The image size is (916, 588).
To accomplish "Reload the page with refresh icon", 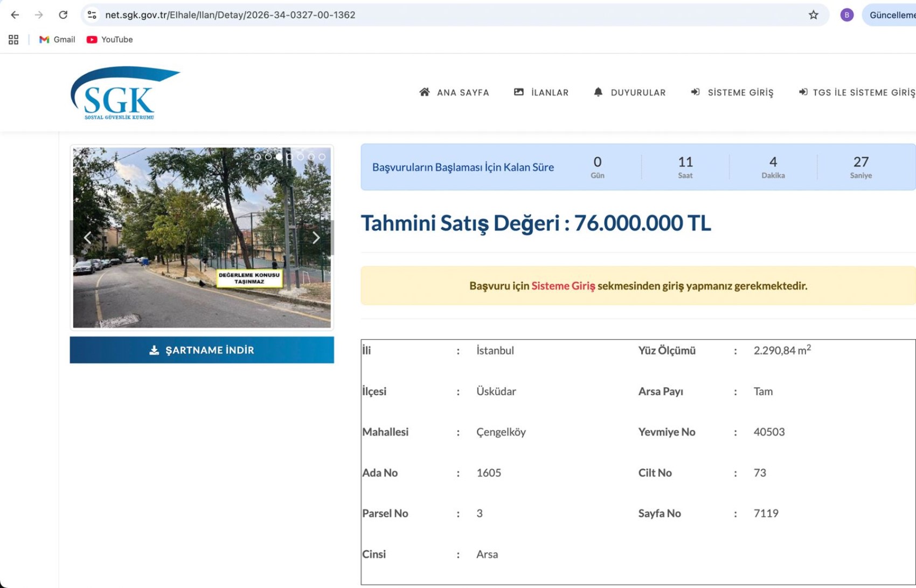I will tap(63, 15).
